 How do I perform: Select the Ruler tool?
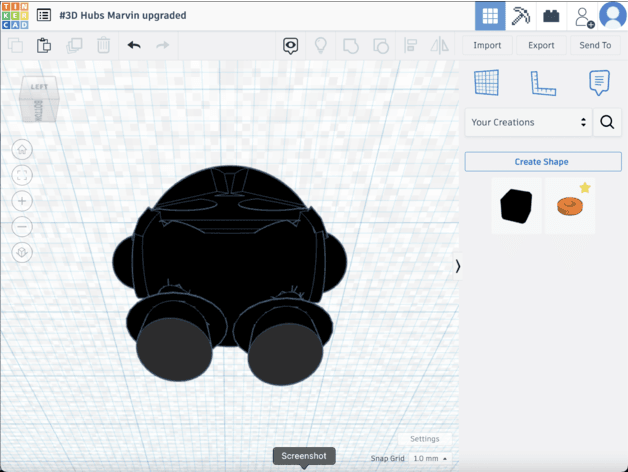pos(543,83)
